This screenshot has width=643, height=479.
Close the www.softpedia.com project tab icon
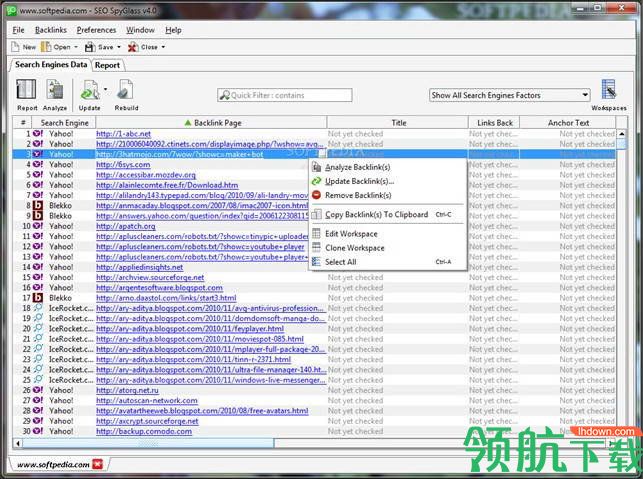[x=98, y=464]
